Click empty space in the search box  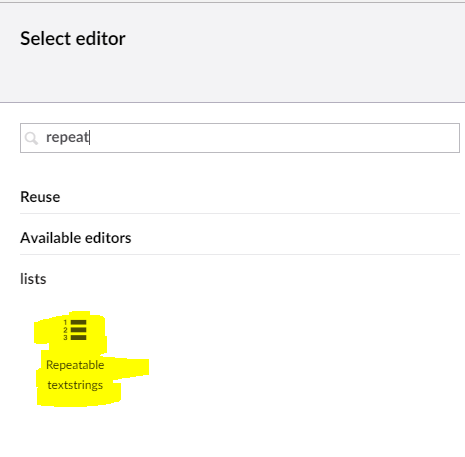coord(273,138)
